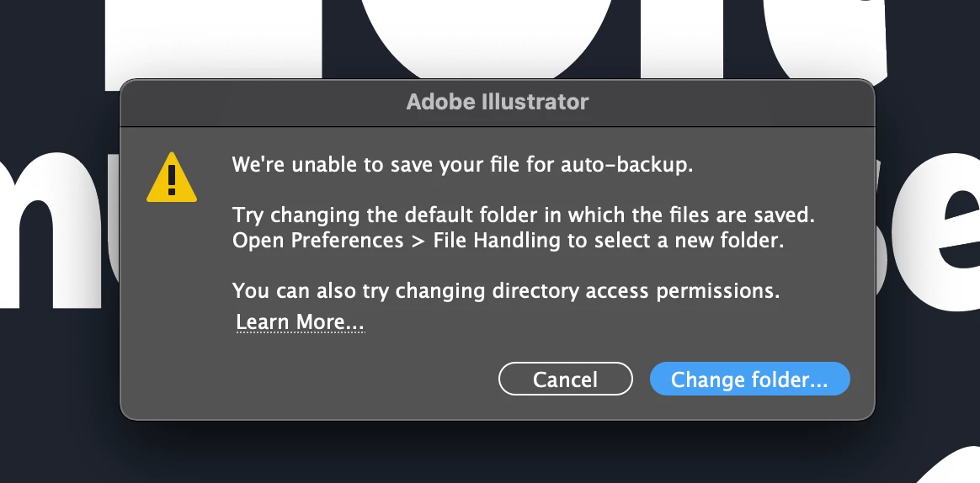Click the yellow warning triangle icon
This screenshot has height=483, width=980.
(x=172, y=178)
